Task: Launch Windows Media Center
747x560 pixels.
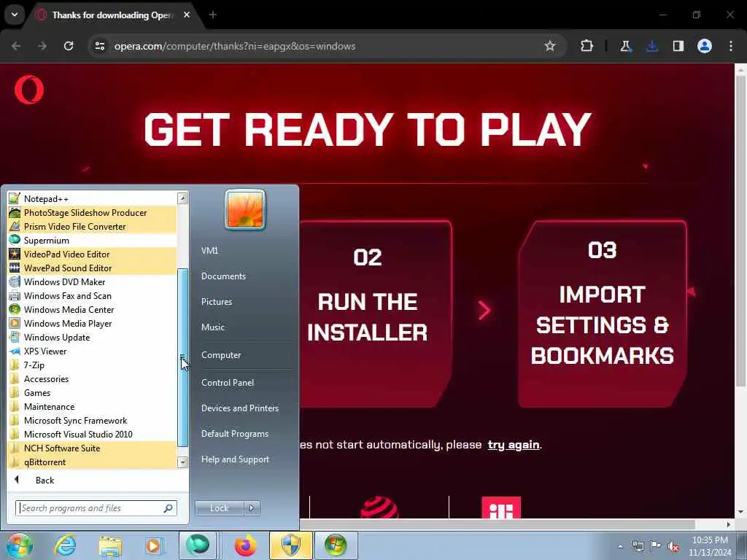Action: pos(92,309)
